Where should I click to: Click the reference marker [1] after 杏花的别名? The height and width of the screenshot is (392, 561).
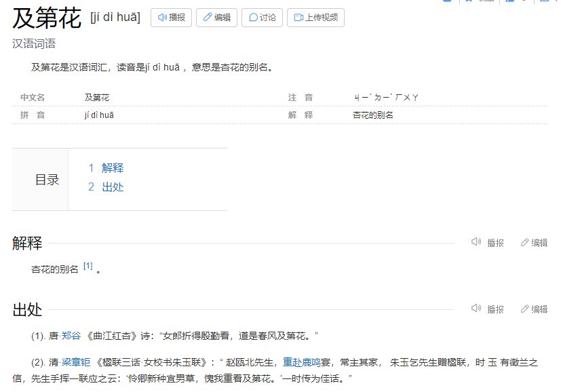click(x=87, y=267)
